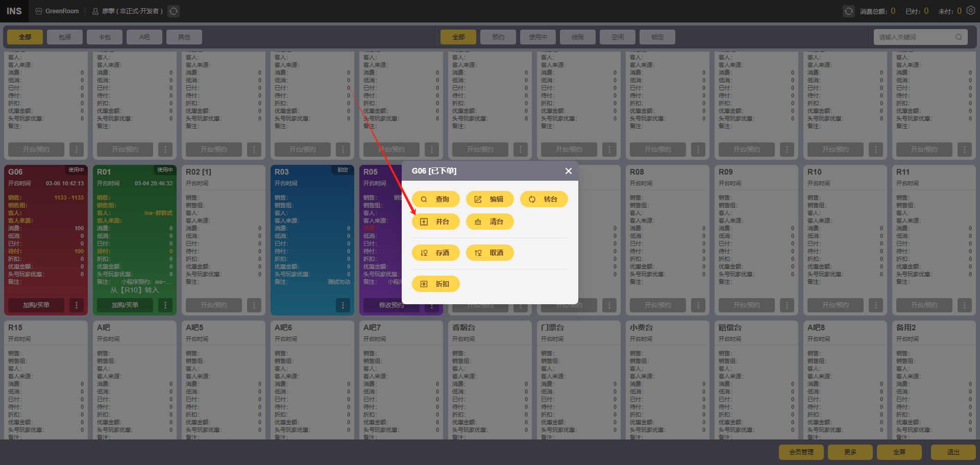Select the 备用2 card title
This screenshot has height=465, width=980.
906,328
